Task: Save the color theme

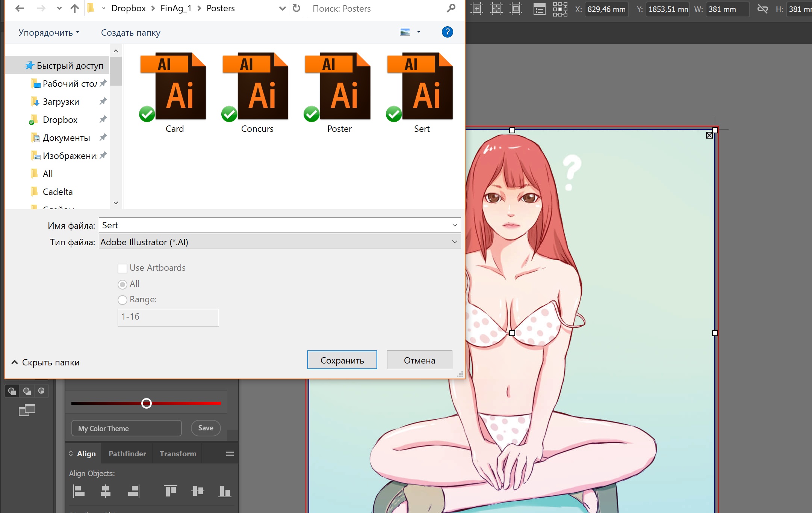Action: (206, 428)
